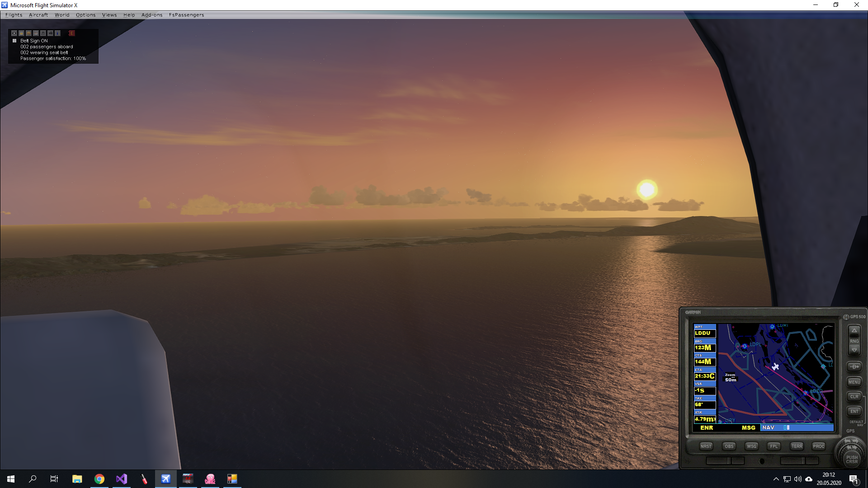Click the blue info icon
The height and width of the screenshot is (488, 868).
click(x=57, y=33)
